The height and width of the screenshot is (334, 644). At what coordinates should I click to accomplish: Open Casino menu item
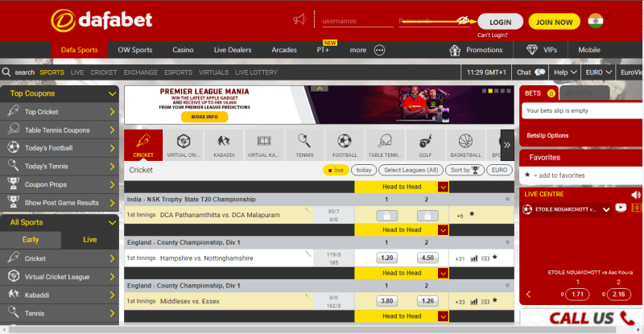[x=183, y=50]
